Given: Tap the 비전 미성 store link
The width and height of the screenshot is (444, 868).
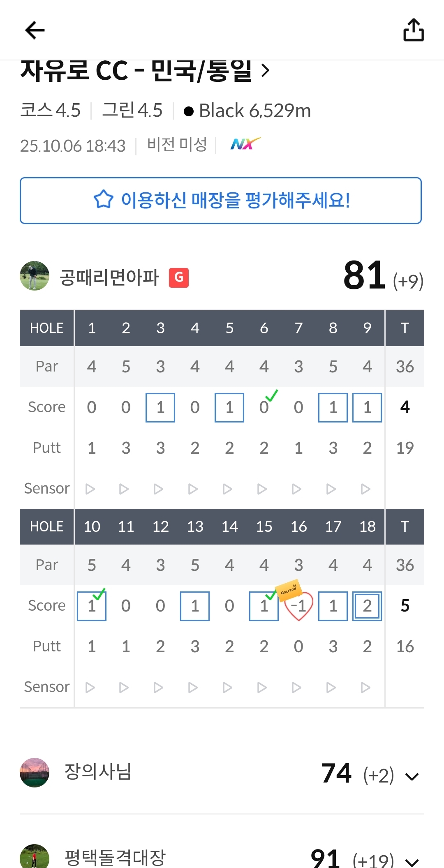Looking at the screenshot, I should tap(177, 145).
